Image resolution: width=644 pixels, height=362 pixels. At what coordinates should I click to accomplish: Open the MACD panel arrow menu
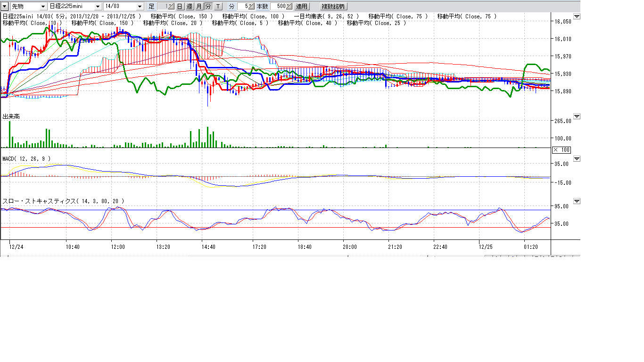click(577, 159)
